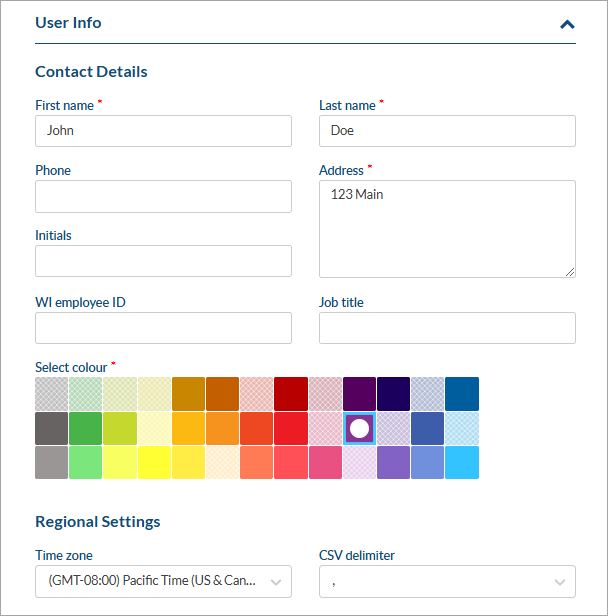Open the Time zone dropdown
The image size is (608, 616).
point(163,581)
